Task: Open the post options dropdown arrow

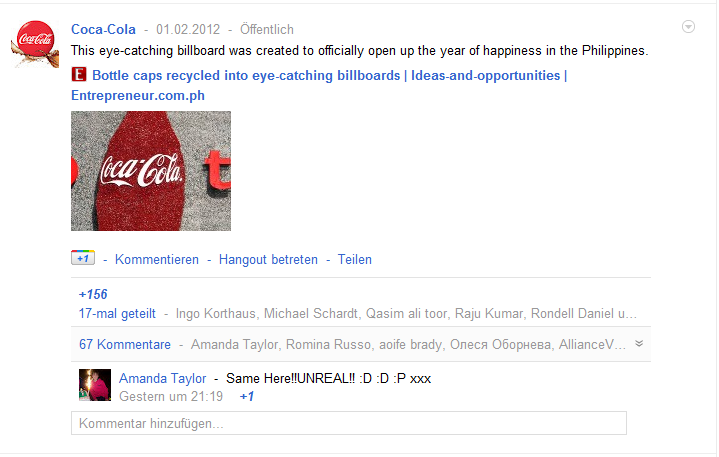Action: pos(688,27)
